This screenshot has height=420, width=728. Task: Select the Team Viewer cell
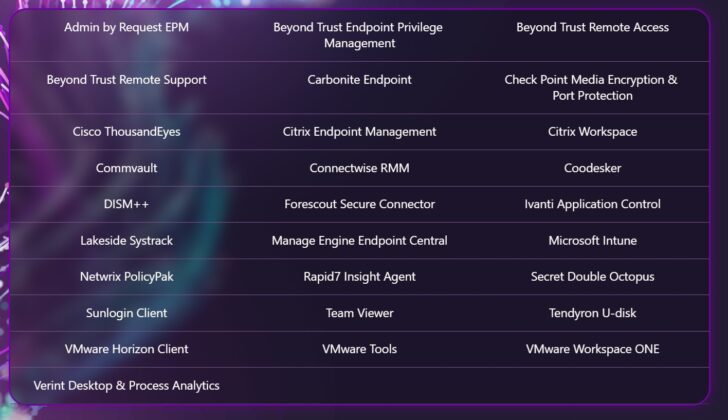coord(359,313)
